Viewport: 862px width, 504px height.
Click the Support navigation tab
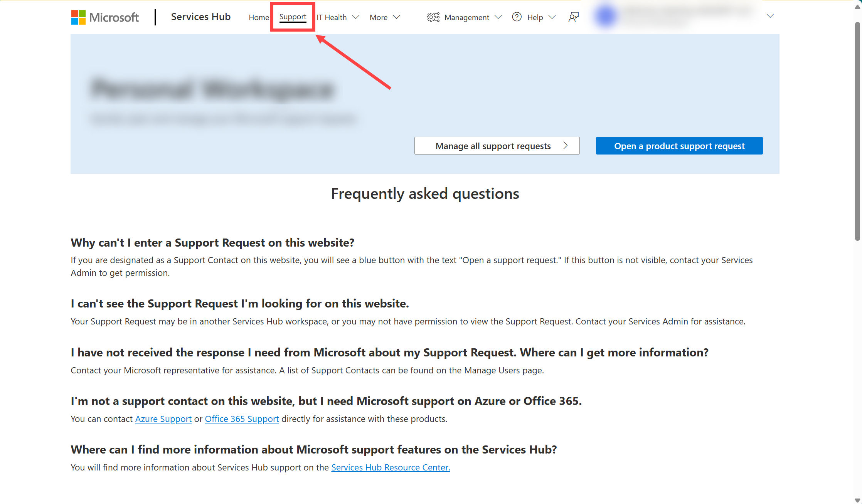point(293,17)
